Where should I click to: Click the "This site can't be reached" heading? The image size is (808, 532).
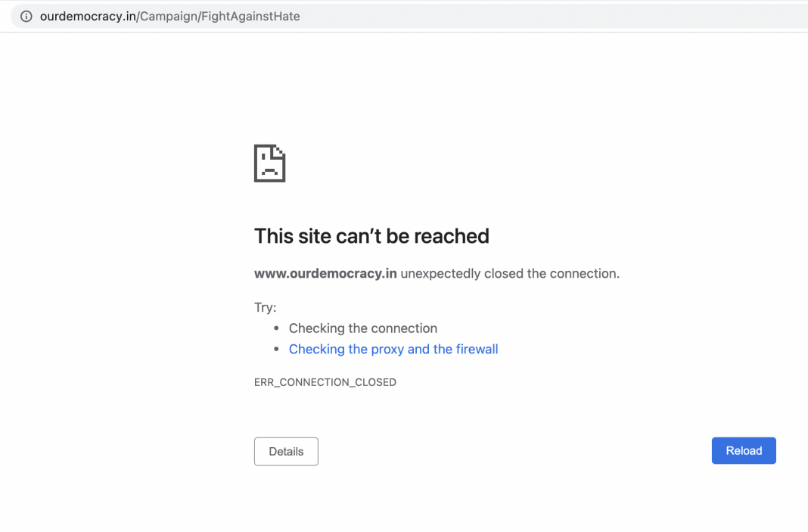click(x=371, y=236)
